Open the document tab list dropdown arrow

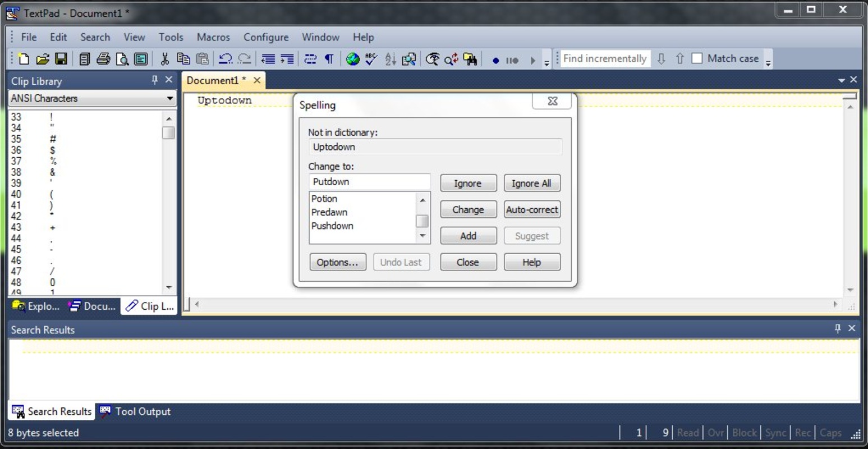pyautogui.click(x=841, y=80)
